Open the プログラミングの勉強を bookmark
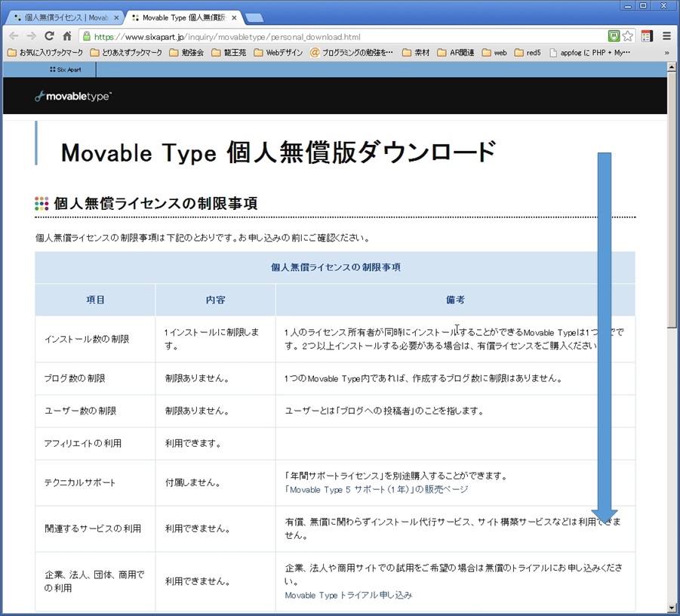 click(352, 53)
